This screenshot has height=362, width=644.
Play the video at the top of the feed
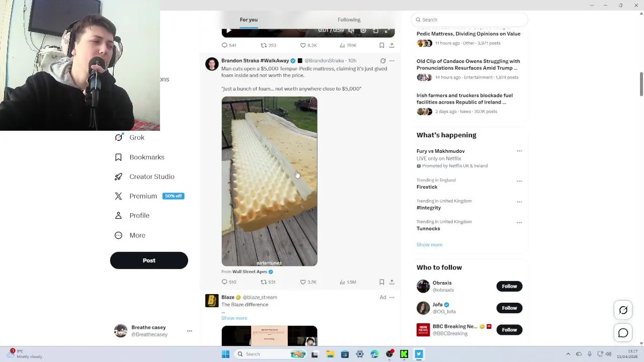pyautogui.click(x=228, y=31)
